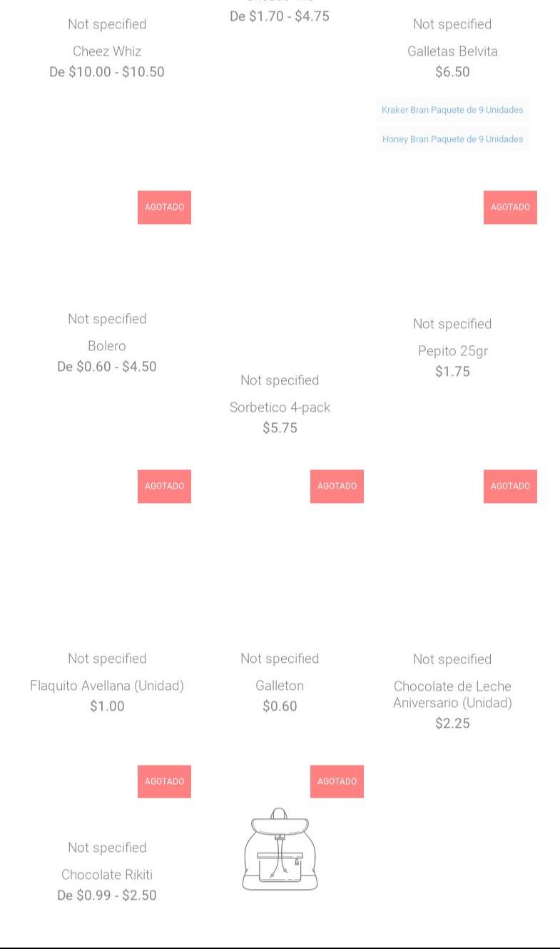Click AGOTADO badge beside the backpack image
The width and height of the screenshot is (560, 949).
point(337,781)
